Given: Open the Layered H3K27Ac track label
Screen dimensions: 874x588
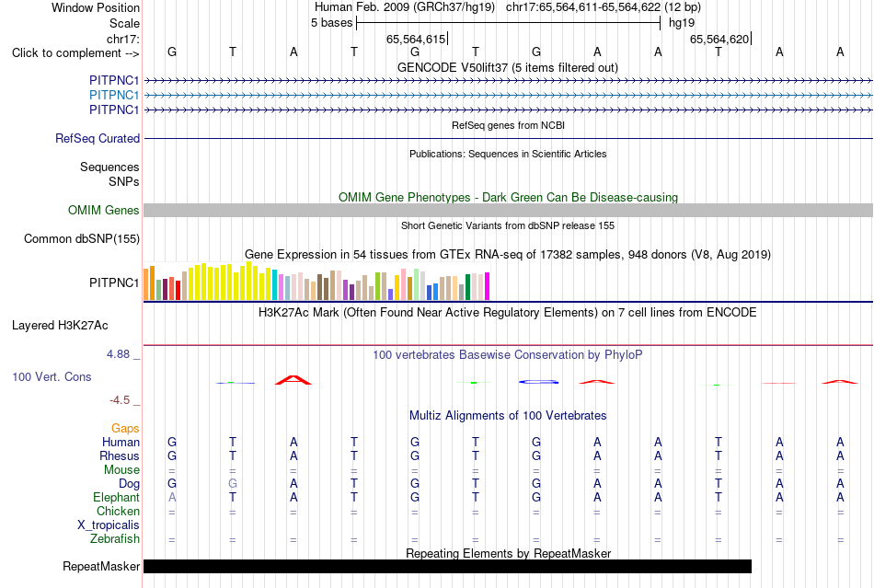Looking at the screenshot, I should coord(60,326).
